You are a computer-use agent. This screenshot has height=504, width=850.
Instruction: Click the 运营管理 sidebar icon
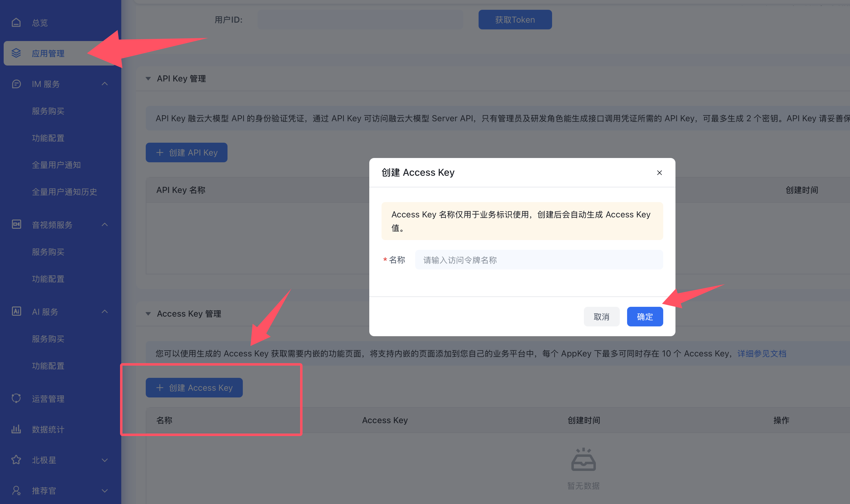tap(16, 398)
